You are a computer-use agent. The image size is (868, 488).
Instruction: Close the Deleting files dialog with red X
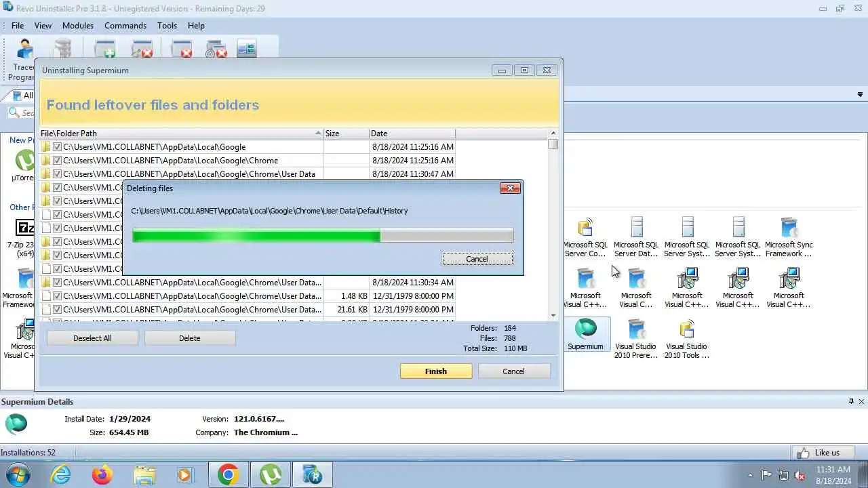(509, 188)
